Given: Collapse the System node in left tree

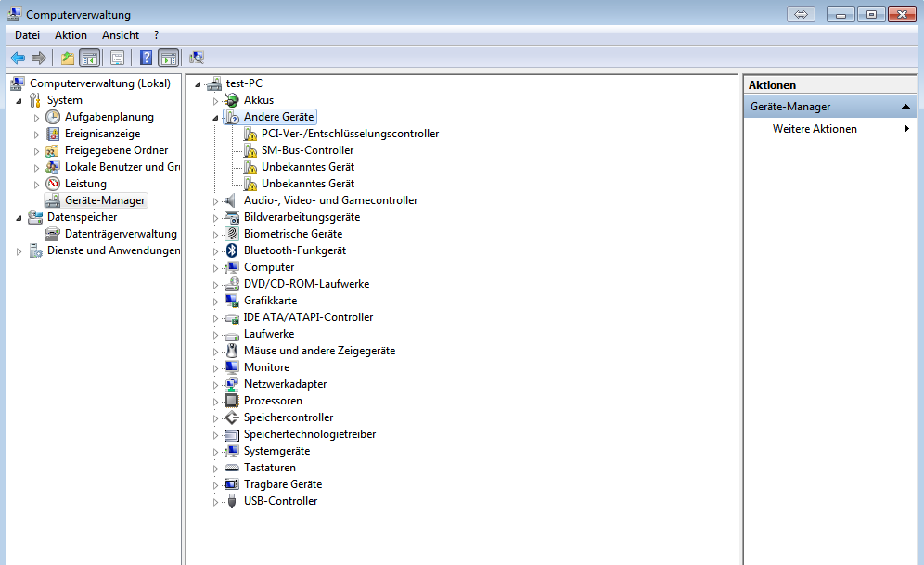Looking at the screenshot, I should [19, 101].
